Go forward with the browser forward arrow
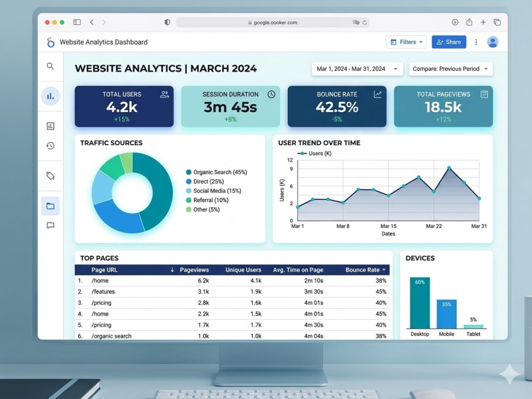Image resolution: width=532 pixels, height=399 pixels. (x=104, y=22)
